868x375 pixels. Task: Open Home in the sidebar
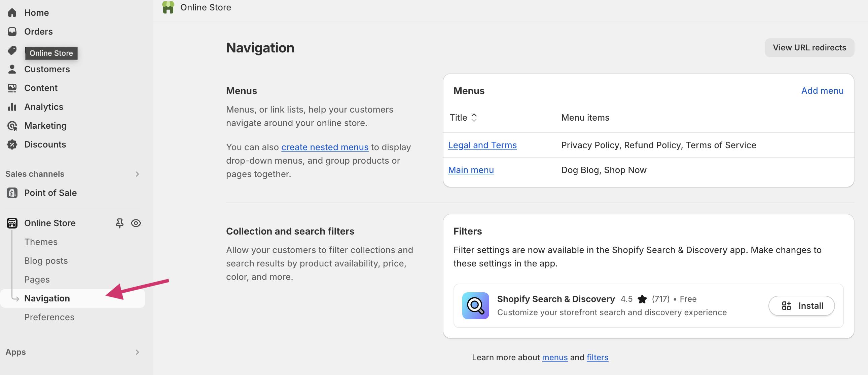coord(36,13)
